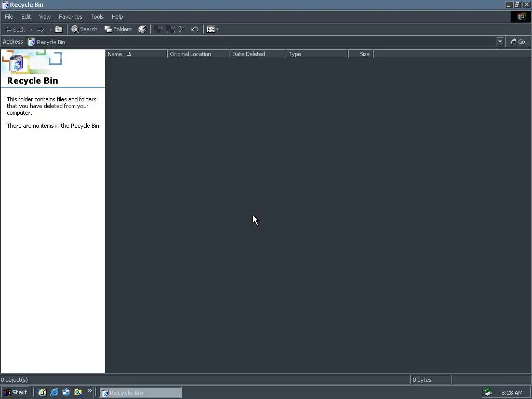
Task: Click the large Recycle Bin image in side panel
Action: coord(16,63)
